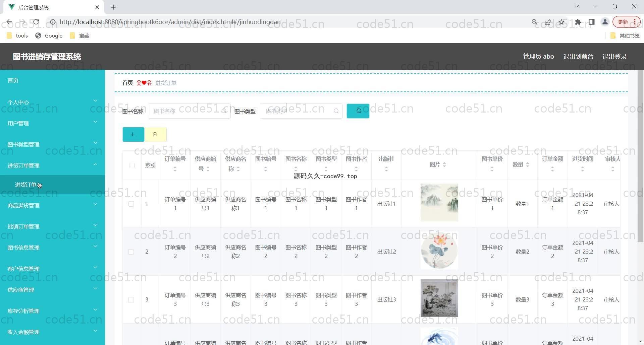Image resolution: width=644 pixels, height=345 pixels.
Task: Open browser extensions puzzle icon
Action: point(578,22)
